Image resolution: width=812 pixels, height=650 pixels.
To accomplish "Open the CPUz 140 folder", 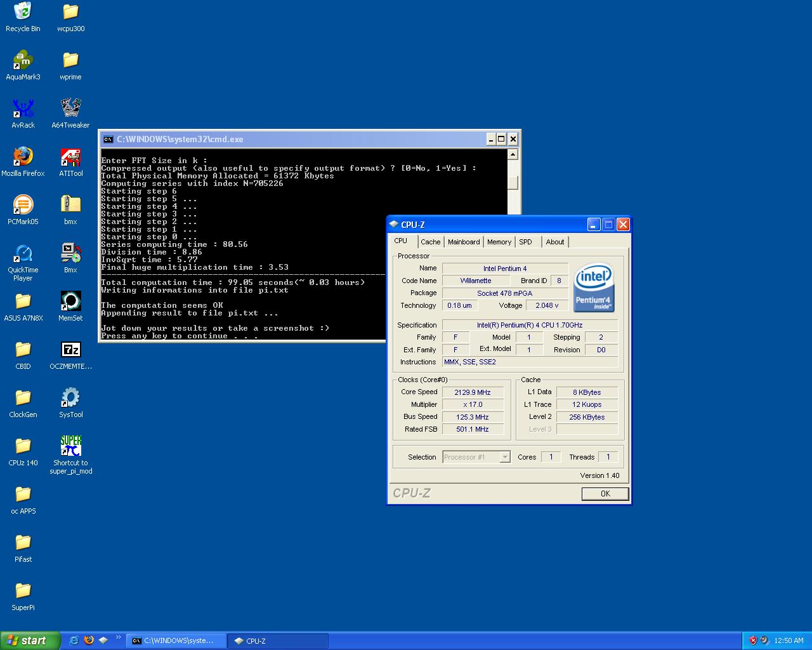I will (23, 451).
